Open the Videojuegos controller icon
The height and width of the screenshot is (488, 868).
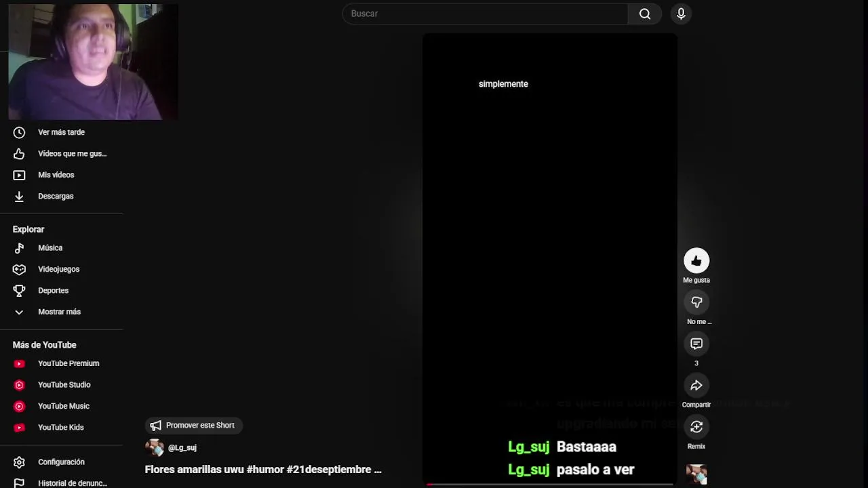click(x=19, y=269)
